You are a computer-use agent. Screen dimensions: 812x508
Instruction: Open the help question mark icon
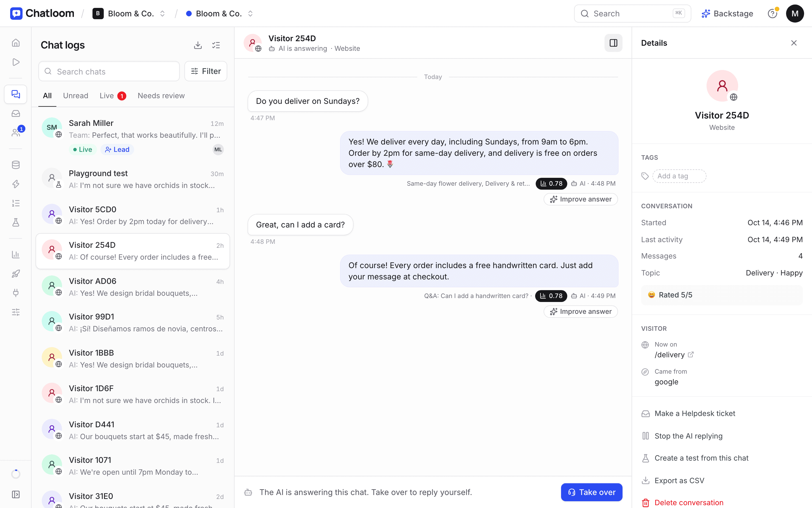click(x=773, y=14)
